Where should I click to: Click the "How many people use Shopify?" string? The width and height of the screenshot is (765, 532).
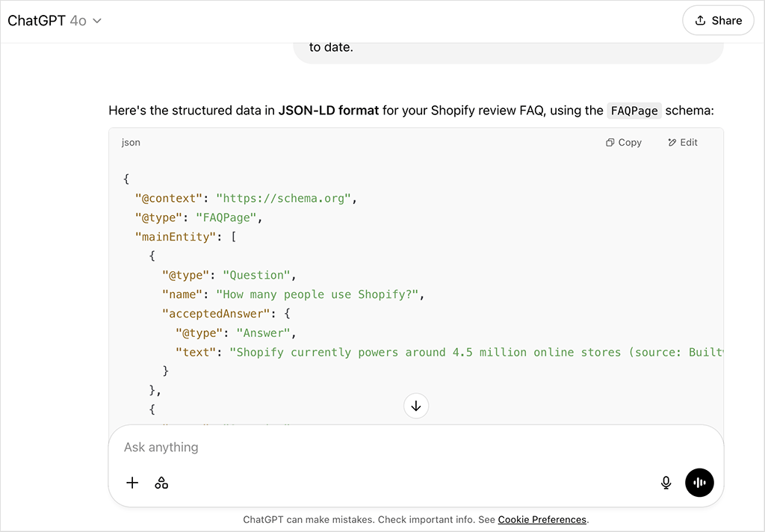click(x=317, y=294)
